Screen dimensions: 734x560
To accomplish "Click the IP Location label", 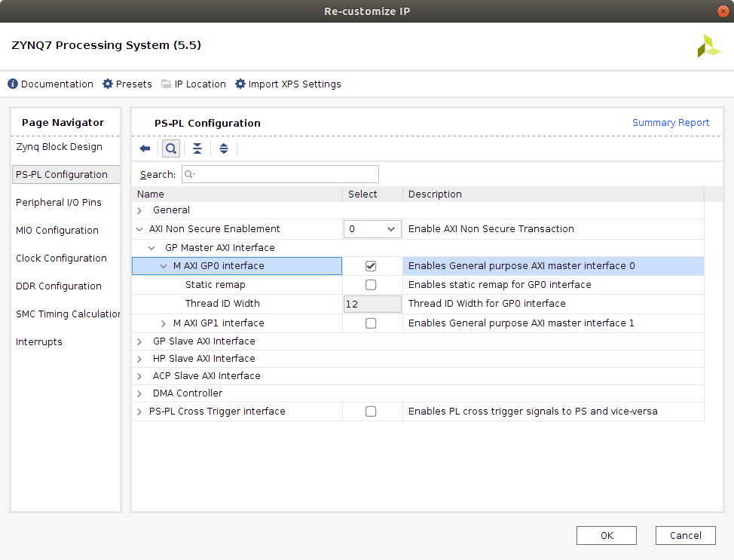I will tap(200, 84).
